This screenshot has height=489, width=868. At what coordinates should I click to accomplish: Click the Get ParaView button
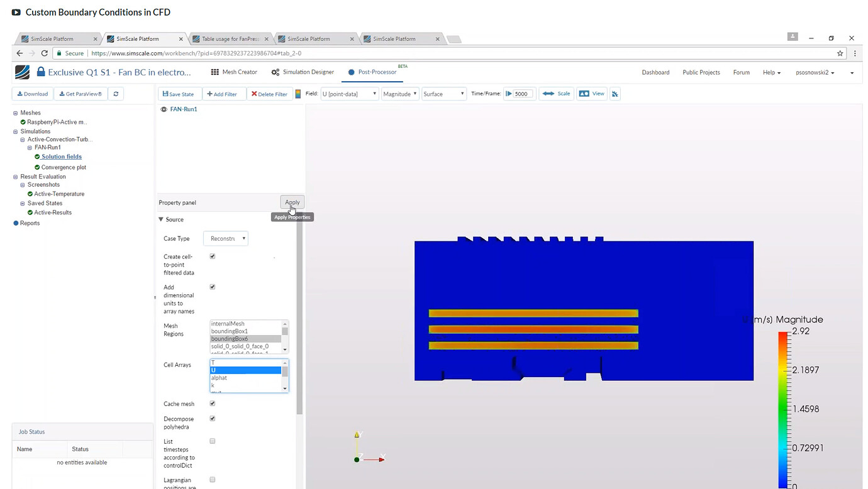(80, 93)
